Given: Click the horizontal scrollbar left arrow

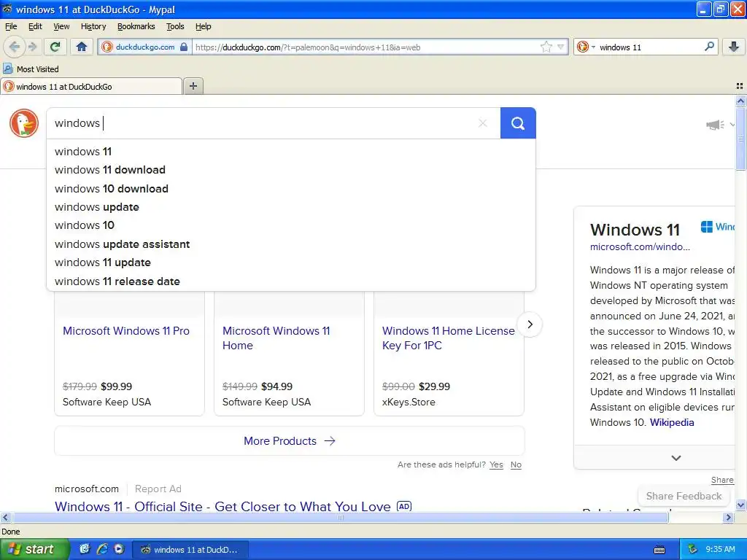Looking at the screenshot, I should (5, 518).
